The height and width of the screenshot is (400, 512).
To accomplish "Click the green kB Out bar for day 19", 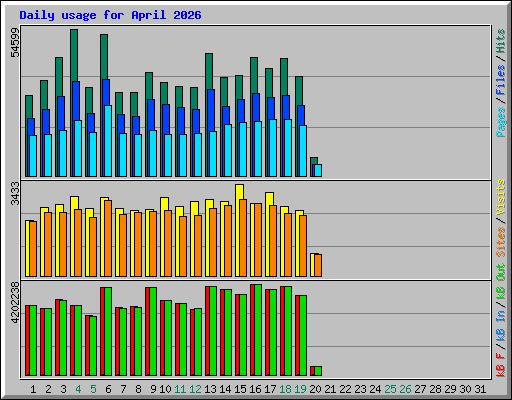I will 303,335.
